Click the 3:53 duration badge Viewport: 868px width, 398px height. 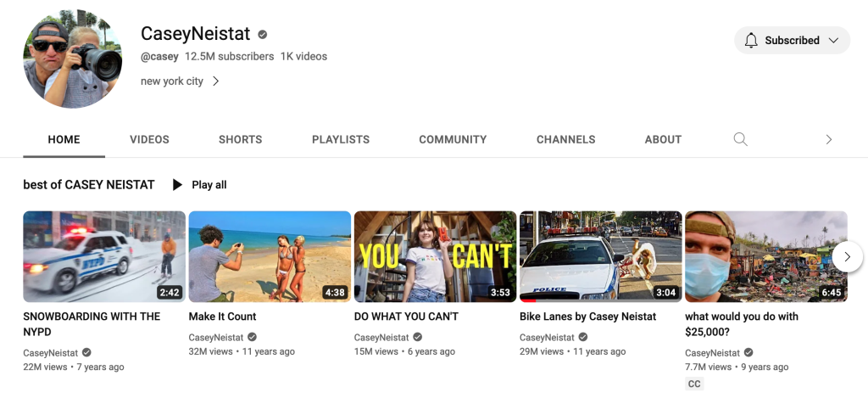[x=500, y=292]
